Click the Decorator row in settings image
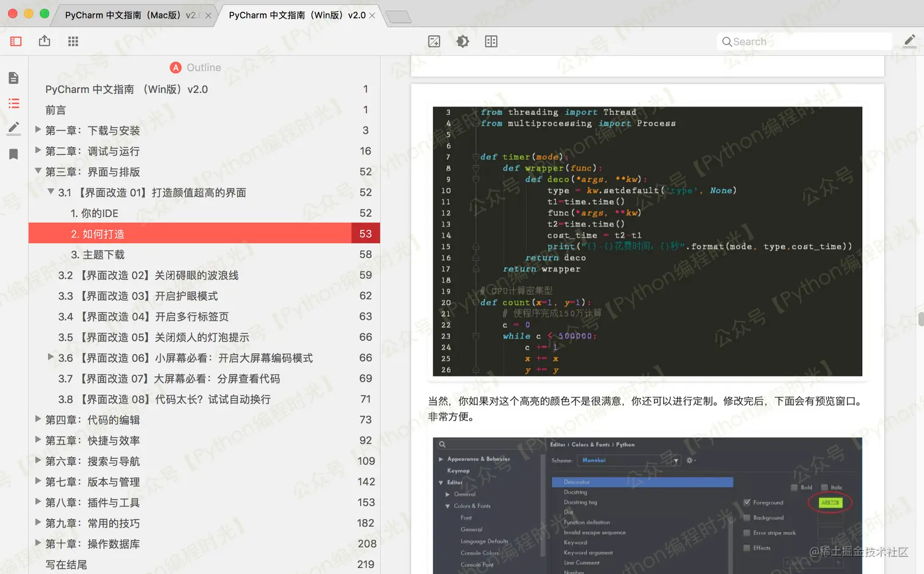 click(x=642, y=482)
